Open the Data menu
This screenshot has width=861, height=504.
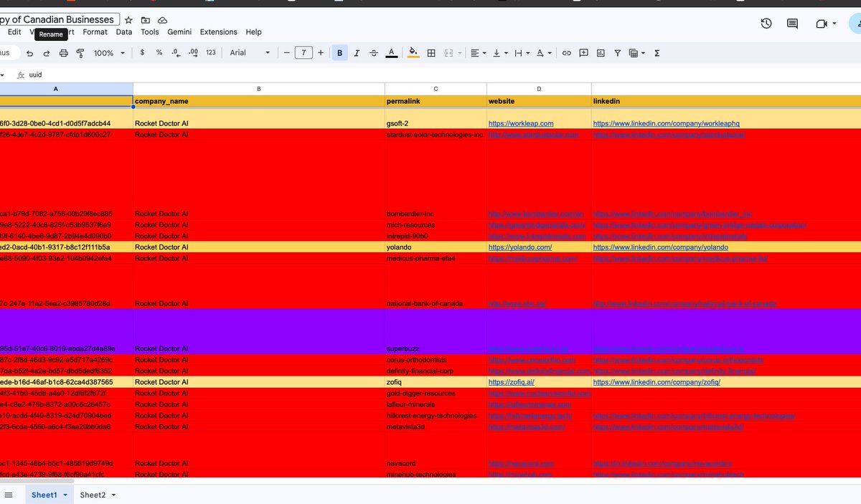(124, 32)
